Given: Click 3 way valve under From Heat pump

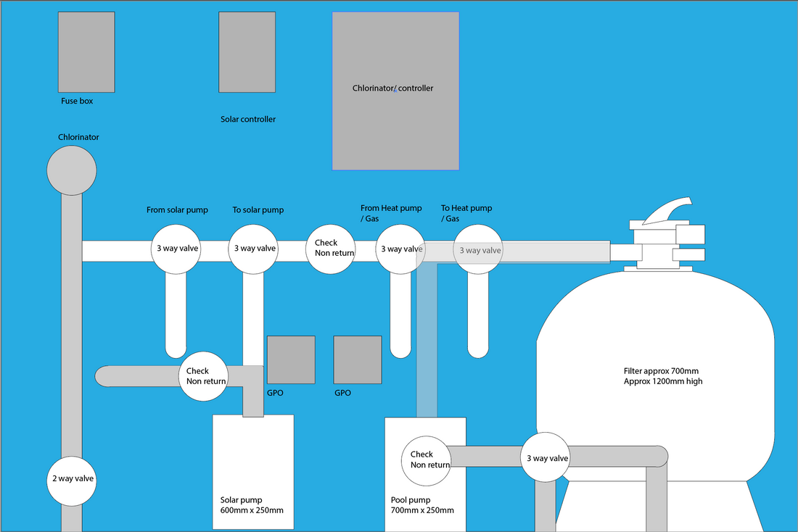Looking at the screenshot, I should [400, 249].
